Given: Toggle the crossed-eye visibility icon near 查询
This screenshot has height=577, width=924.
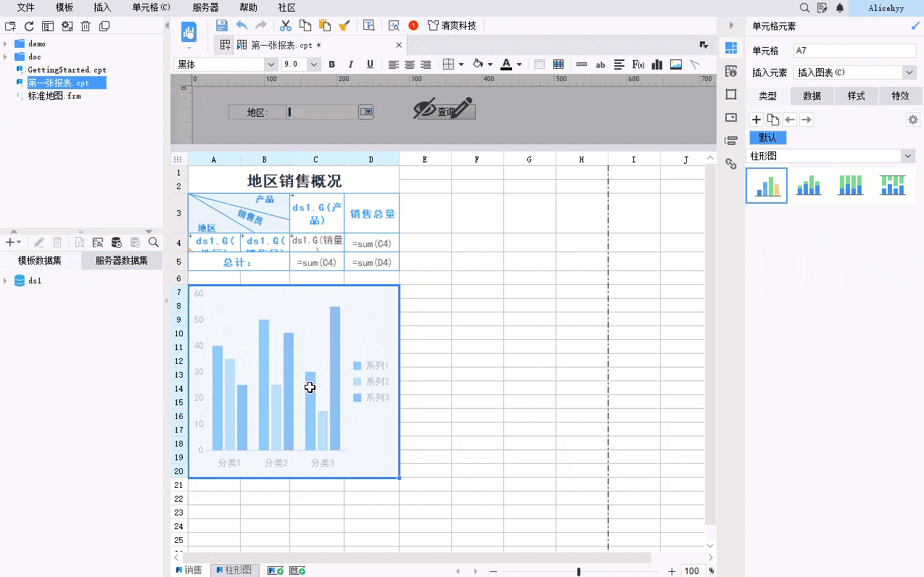Looking at the screenshot, I should pyautogui.click(x=426, y=109).
